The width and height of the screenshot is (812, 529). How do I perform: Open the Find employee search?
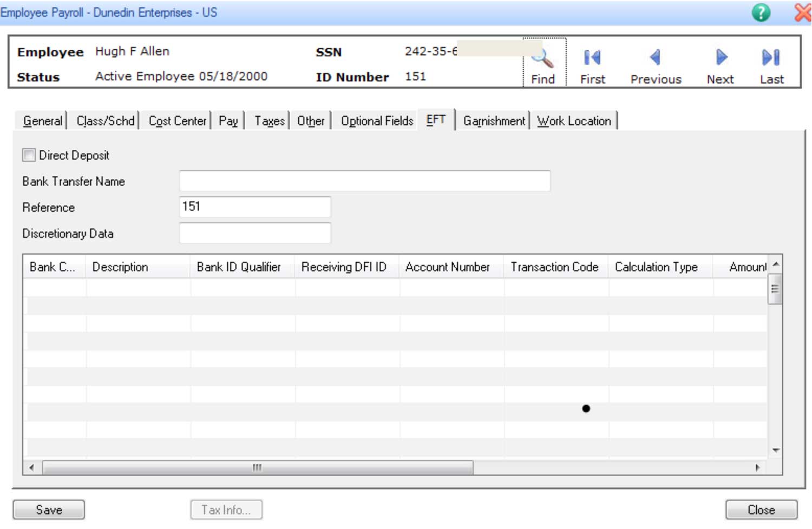click(544, 62)
